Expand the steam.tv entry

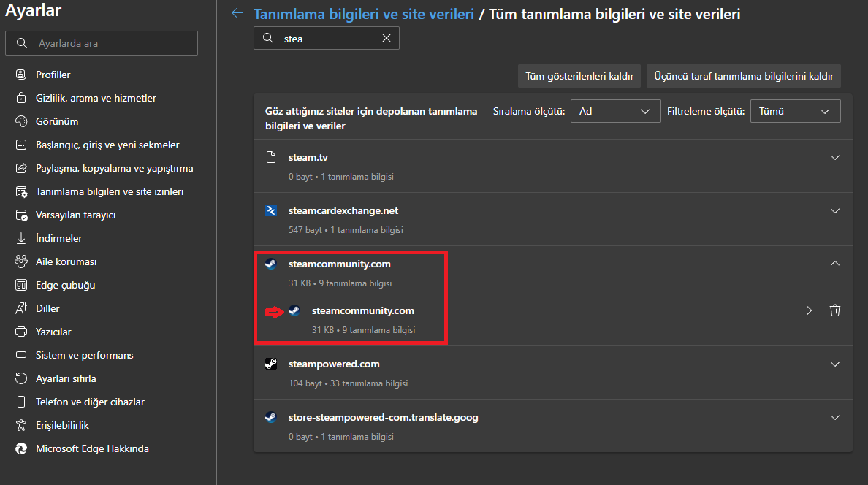[x=835, y=157]
